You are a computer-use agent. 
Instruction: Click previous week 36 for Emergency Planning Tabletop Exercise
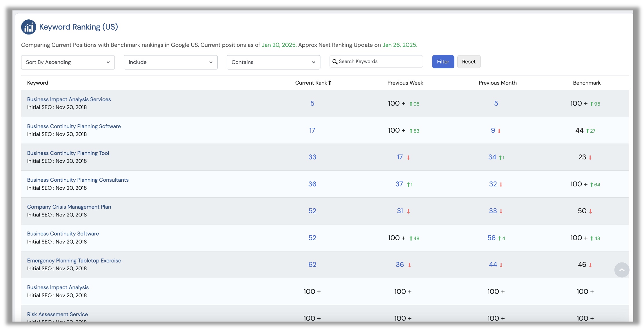point(400,264)
